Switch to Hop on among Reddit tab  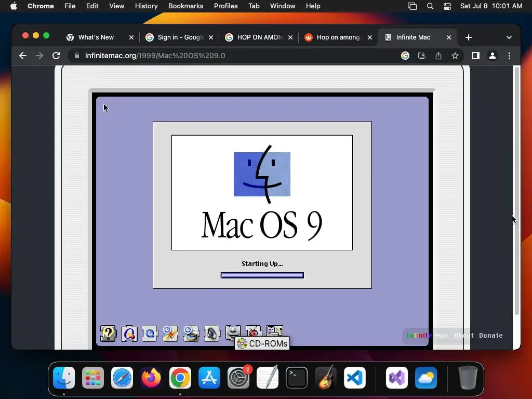(339, 37)
